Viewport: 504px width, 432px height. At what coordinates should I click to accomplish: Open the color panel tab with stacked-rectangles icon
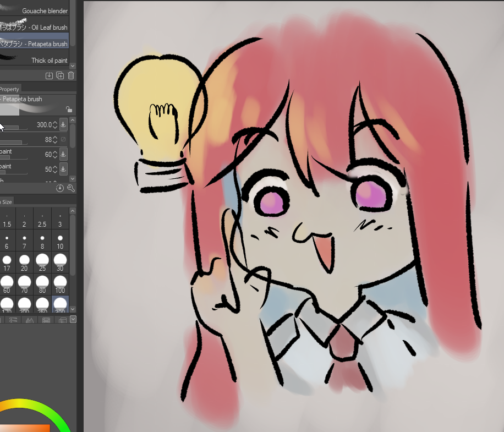(62, 320)
